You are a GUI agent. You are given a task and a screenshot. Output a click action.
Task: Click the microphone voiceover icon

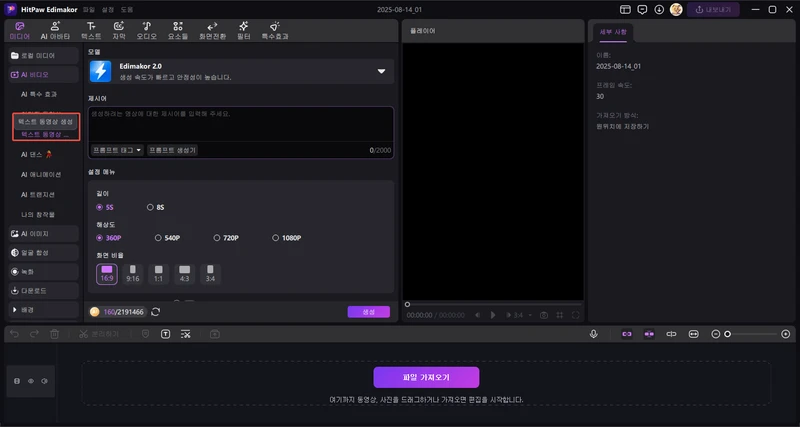pyautogui.click(x=593, y=334)
